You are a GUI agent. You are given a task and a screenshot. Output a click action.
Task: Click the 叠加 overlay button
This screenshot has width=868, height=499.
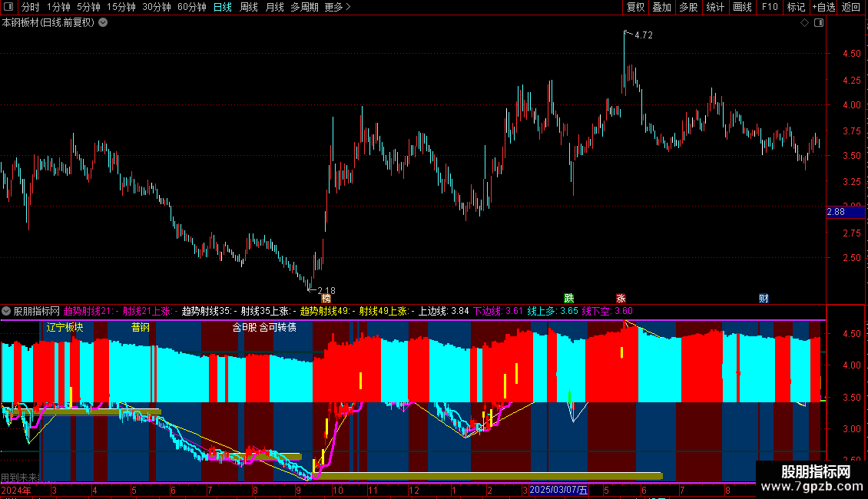(661, 7)
